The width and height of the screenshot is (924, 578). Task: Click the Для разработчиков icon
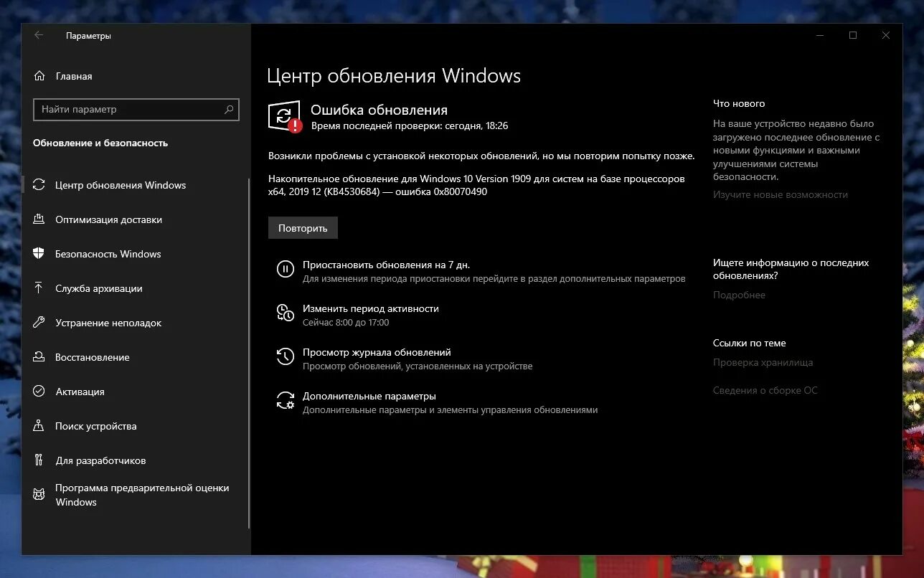click(x=39, y=460)
